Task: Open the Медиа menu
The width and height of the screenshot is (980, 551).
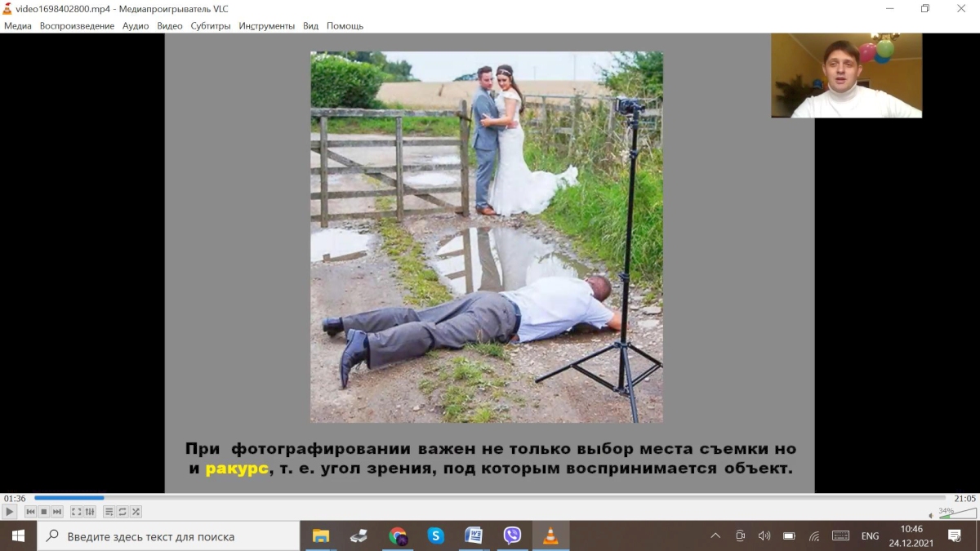Action: (x=18, y=26)
